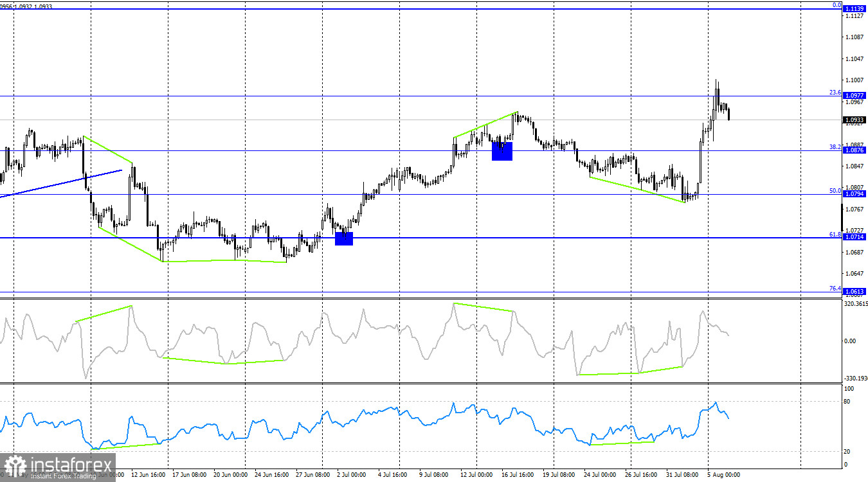This screenshot has height=482, width=868.
Task: Select the blue rectangle marker near the 61.8 level
Action: [344, 238]
